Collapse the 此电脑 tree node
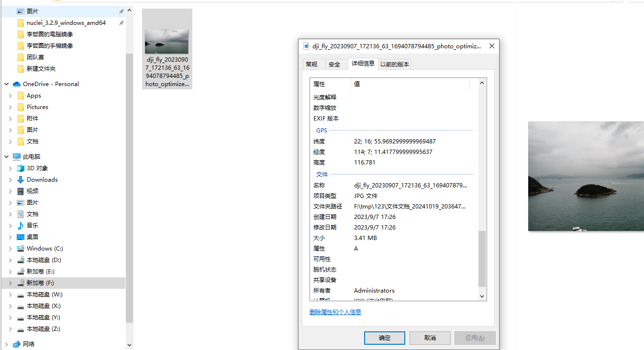The width and height of the screenshot is (644, 350). [x=7, y=157]
